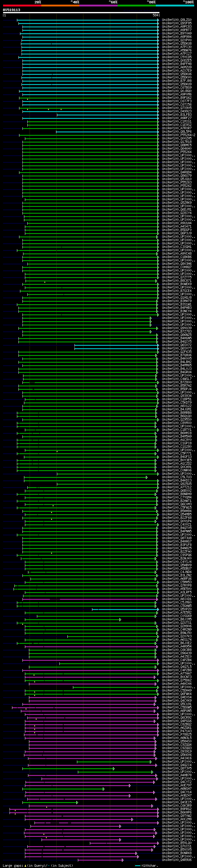Select hit UniRef100_C6K3R8
The width and height of the screenshot is (197, 868).
(176, 650)
